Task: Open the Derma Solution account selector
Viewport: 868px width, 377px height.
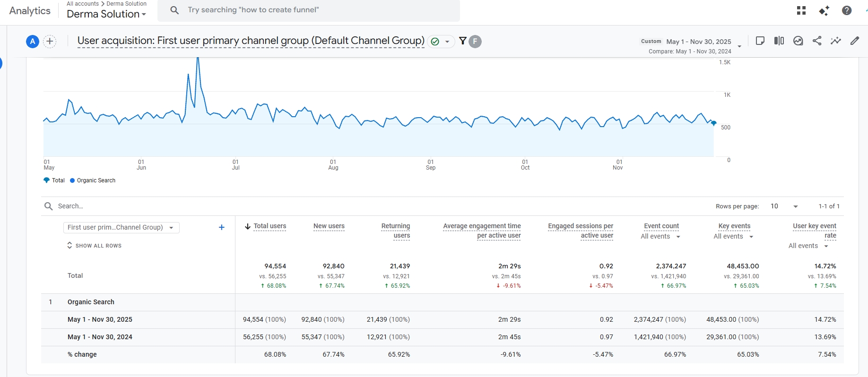Action: 106,14
